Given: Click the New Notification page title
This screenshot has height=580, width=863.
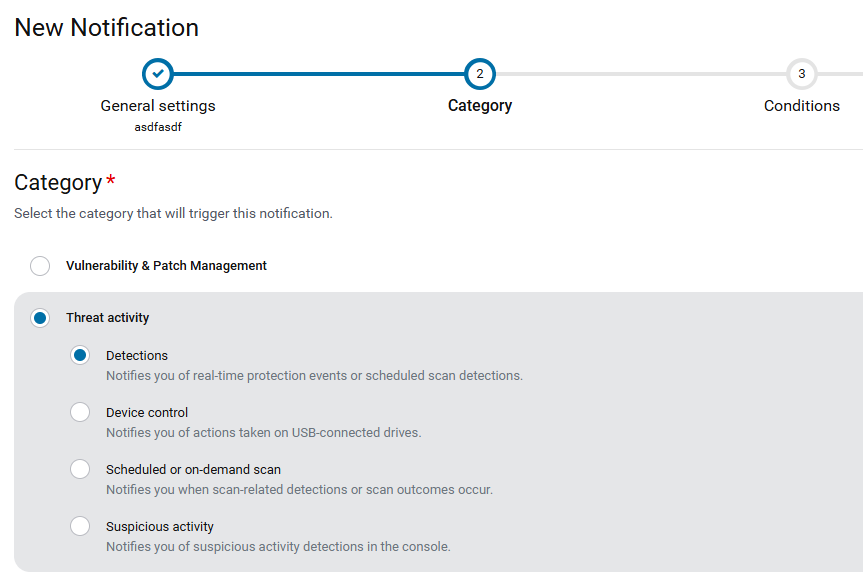Looking at the screenshot, I should pyautogui.click(x=106, y=28).
